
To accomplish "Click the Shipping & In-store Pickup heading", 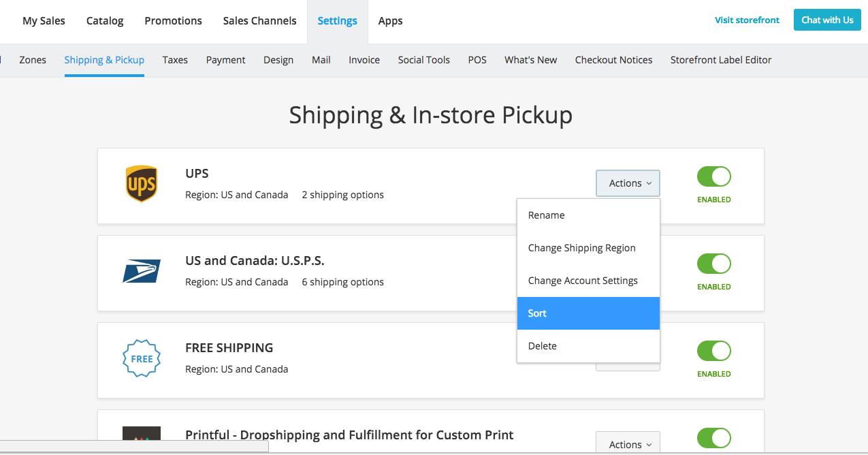I will tap(430, 115).
